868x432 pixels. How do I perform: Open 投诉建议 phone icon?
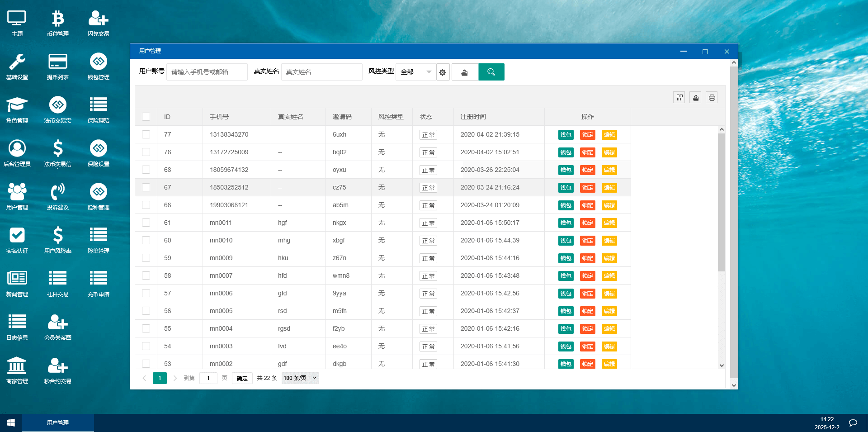pyautogui.click(x=57, y=196)
